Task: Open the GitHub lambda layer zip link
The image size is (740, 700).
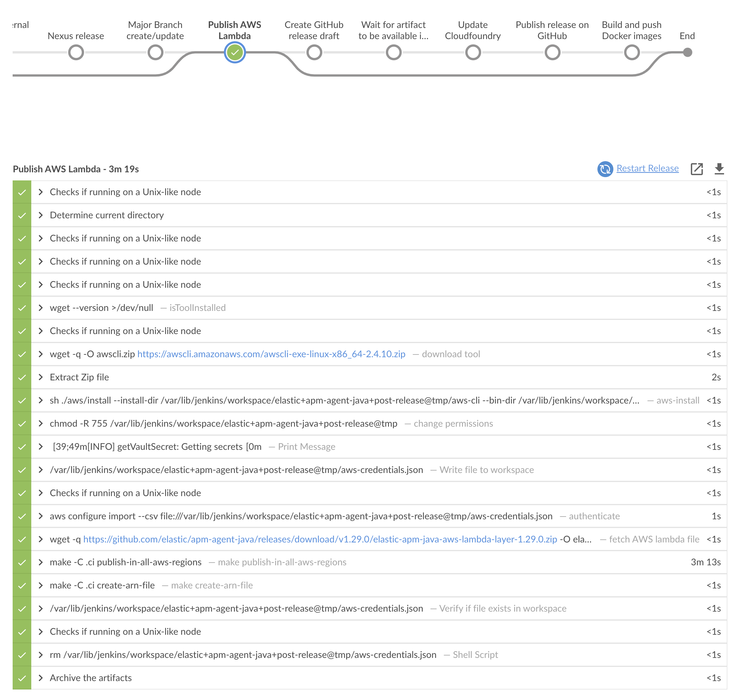Action: tap(320, 539)
